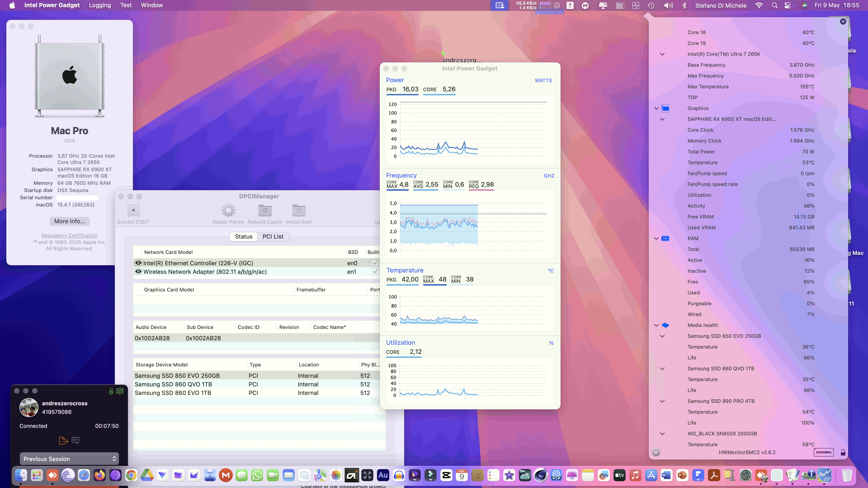Open HWMonitorSMC2 settings via fan icon
This screenshot has width=868, height=488.
click(x=656, y=452)
